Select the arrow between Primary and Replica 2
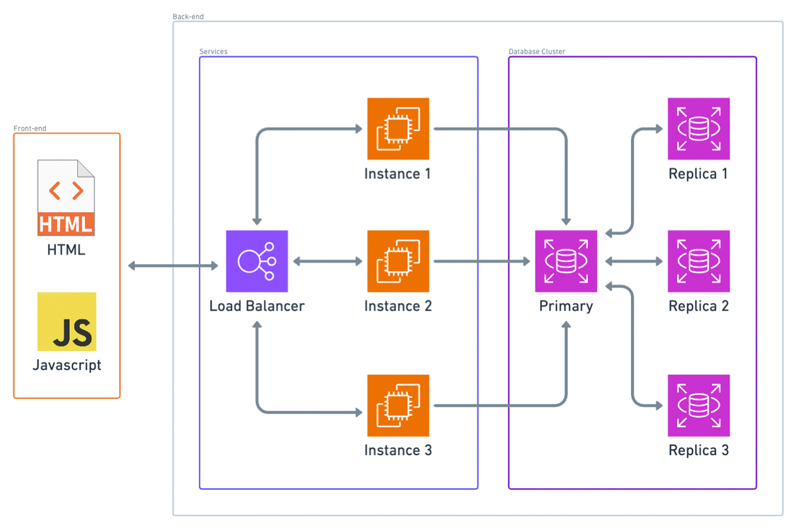 [632, 262]
